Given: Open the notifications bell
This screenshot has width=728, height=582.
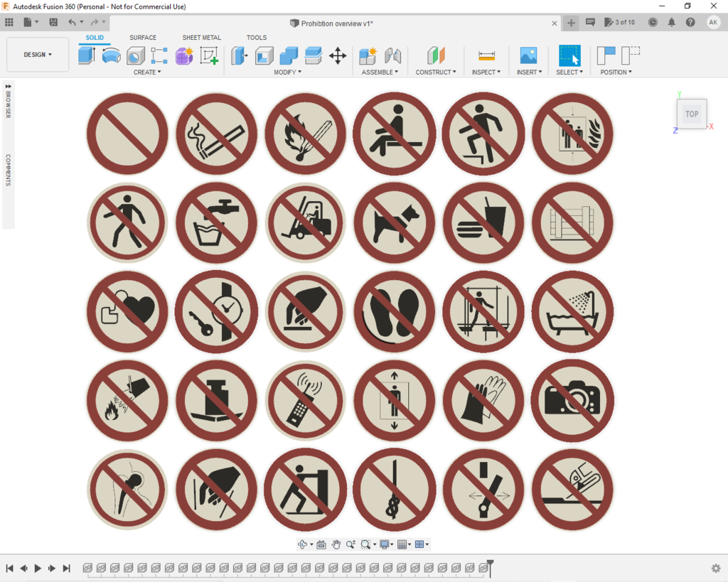Looking at the screenshot, I should coord(671,22).
